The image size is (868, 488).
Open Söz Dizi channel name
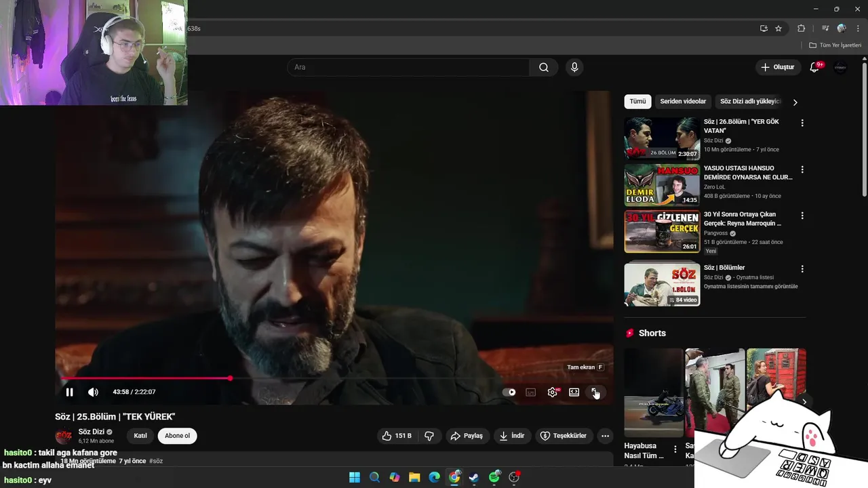click(x=92, y=432)
